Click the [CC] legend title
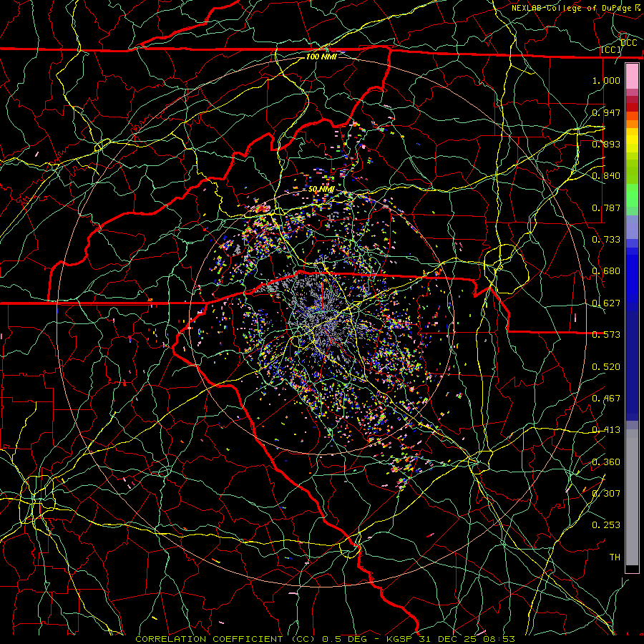The width and height of the screenshot is (644, 644). 611,49
